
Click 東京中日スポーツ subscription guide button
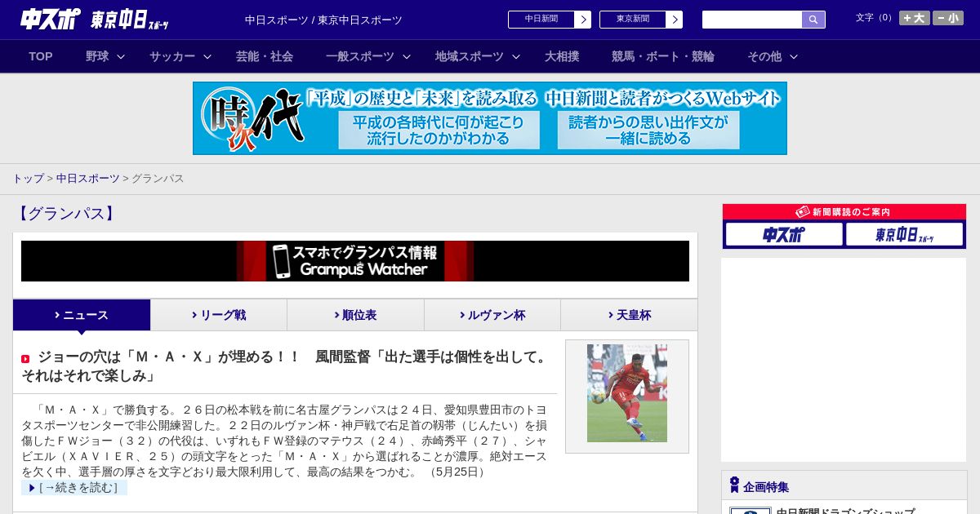pos(905,235)
